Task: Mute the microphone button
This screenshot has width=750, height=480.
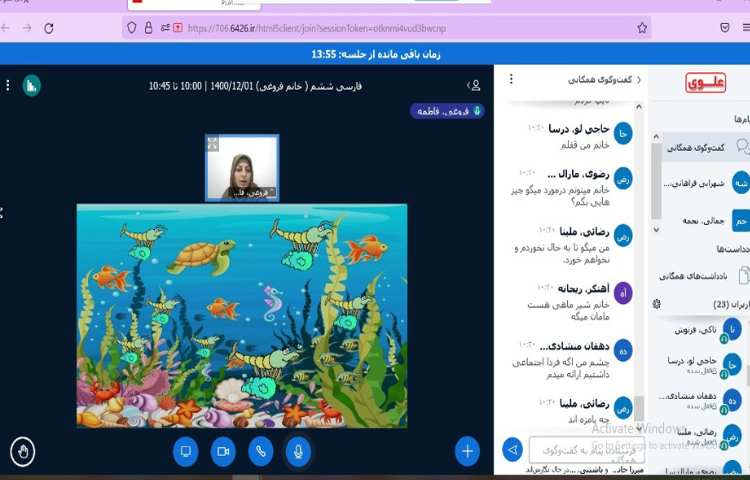Action: pos(298,451)
